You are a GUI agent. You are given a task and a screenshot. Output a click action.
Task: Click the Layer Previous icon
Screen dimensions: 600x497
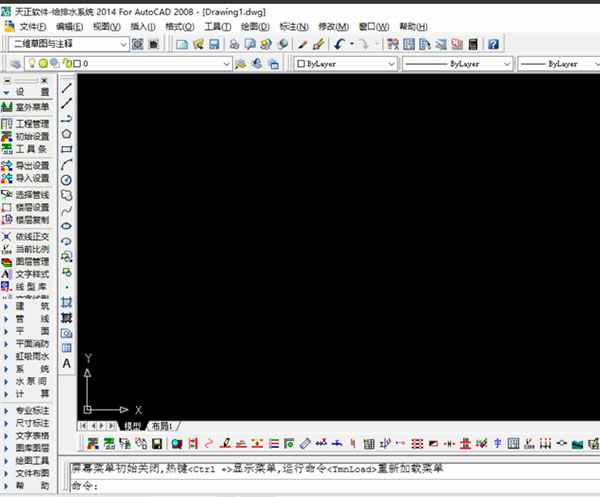point(257,64)
